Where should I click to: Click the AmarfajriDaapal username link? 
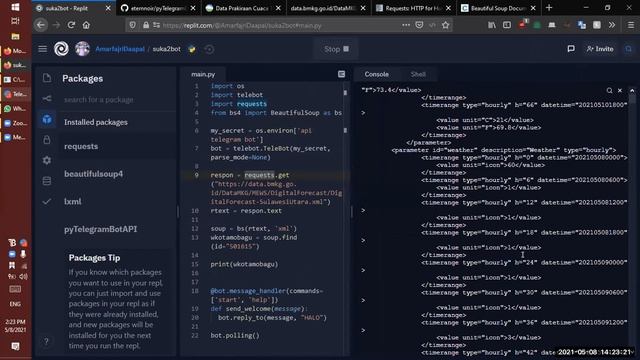tap(120, 49)
